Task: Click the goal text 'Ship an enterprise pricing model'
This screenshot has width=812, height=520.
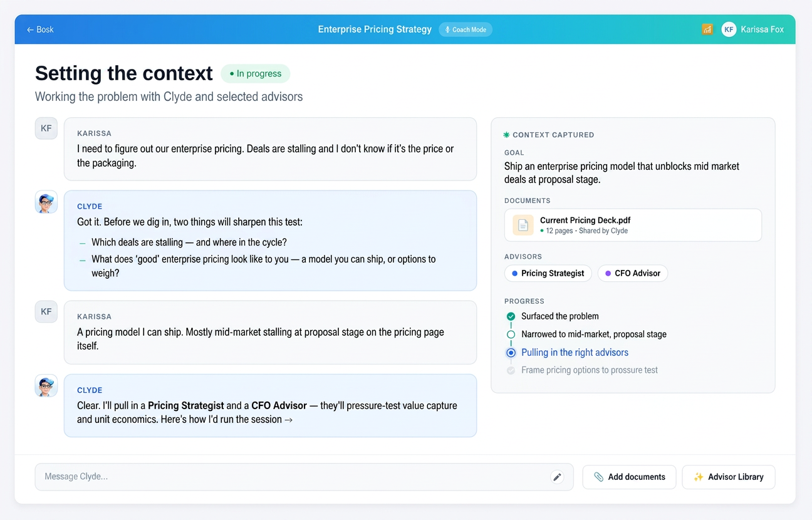Action: 622,173
